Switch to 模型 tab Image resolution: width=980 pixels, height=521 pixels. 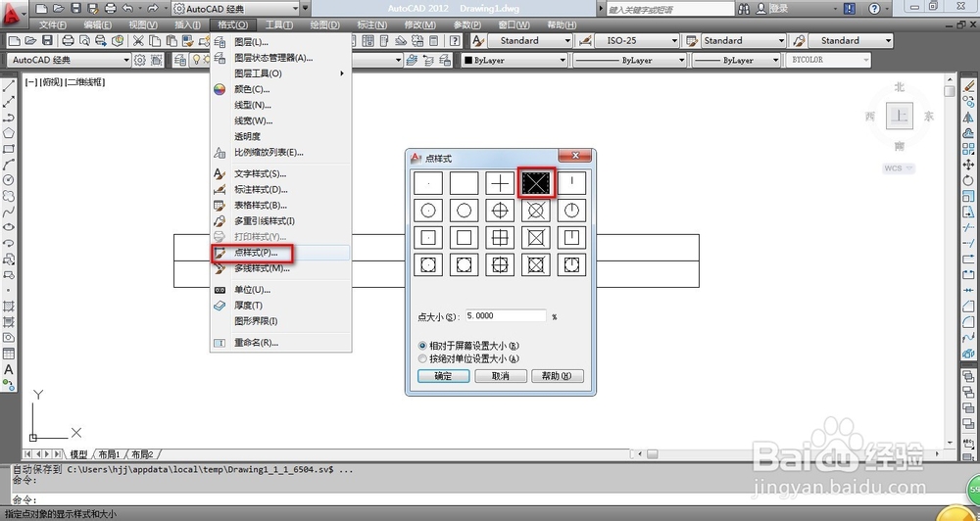[78, 454]
